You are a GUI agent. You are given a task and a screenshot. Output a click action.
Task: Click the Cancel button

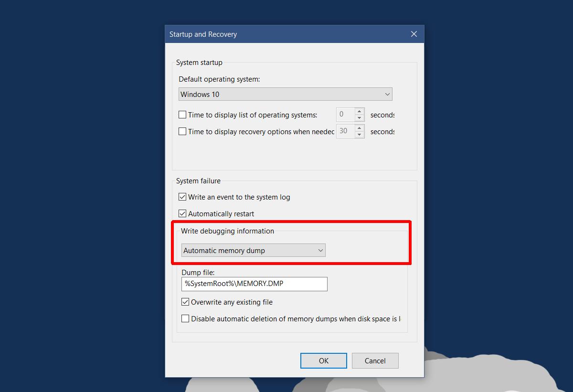[375, 360]
